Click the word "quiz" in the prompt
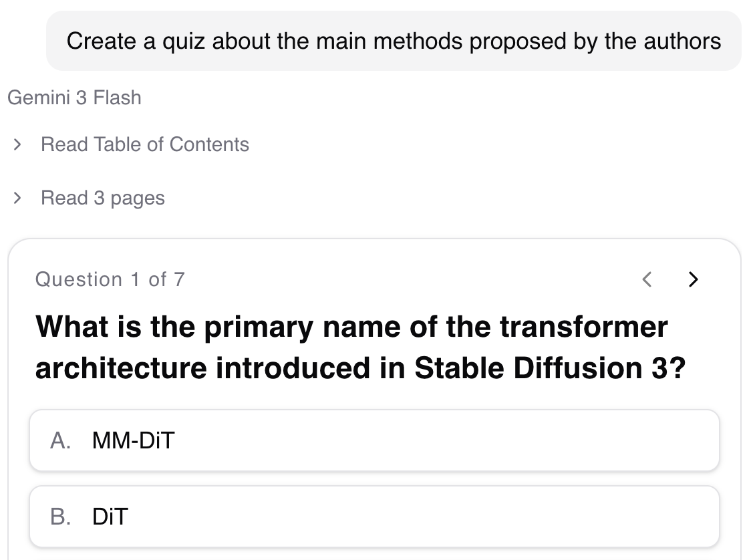This screenshot has width=747, height=560. click(182, 41)
